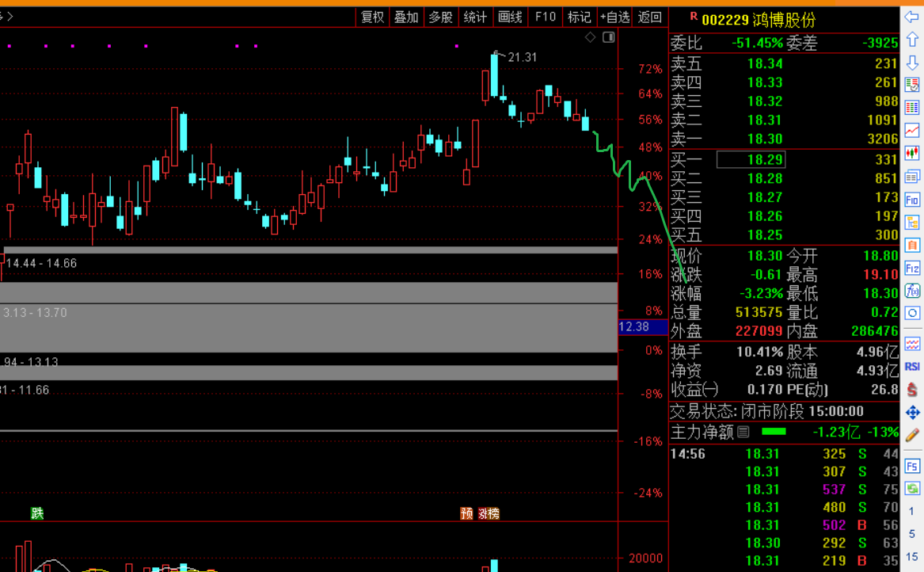924x572 pixels.
Task: Click the 最高 value 19.10
Action: pos(881,275)
